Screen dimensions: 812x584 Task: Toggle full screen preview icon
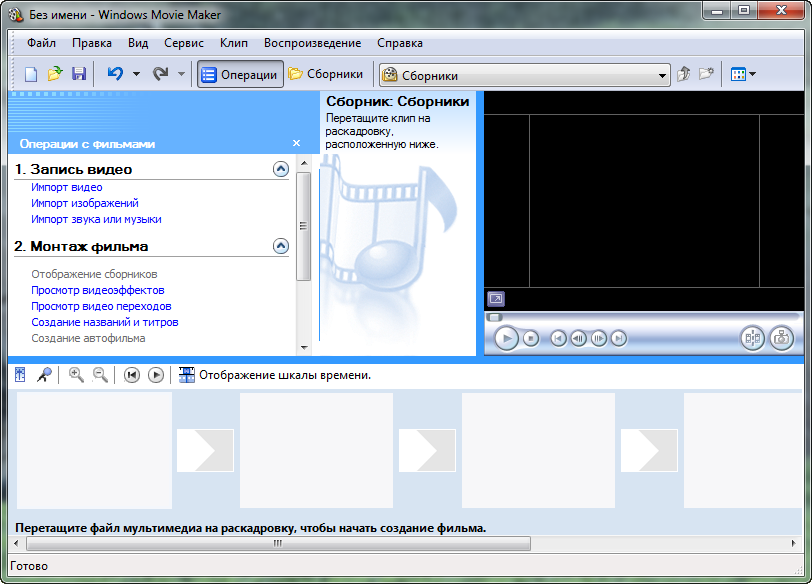[496, 299]
